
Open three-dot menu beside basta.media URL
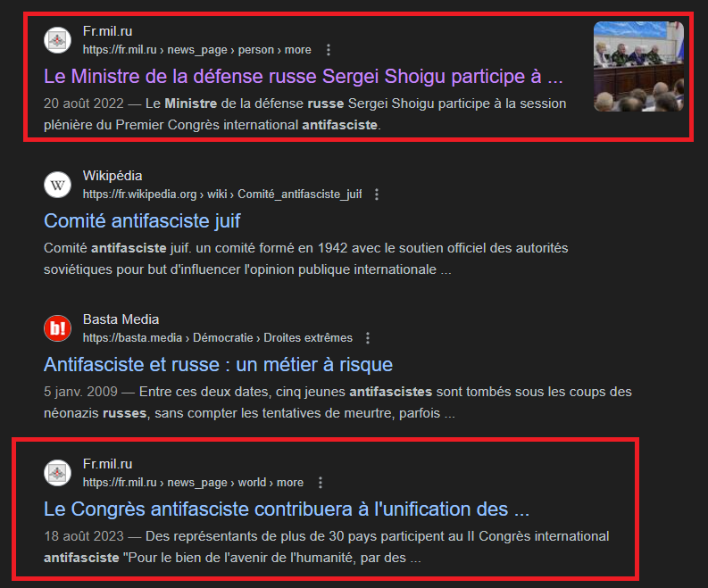368,338
